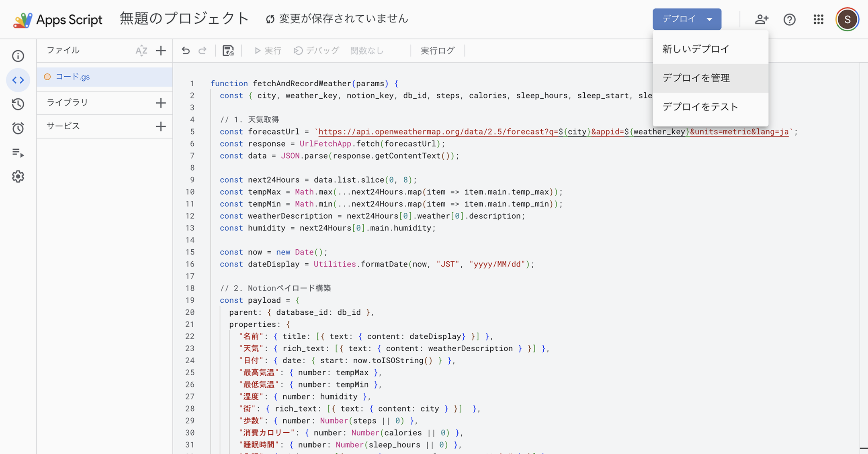
Task: Add a library with the plus button
Action: [161, 103]
